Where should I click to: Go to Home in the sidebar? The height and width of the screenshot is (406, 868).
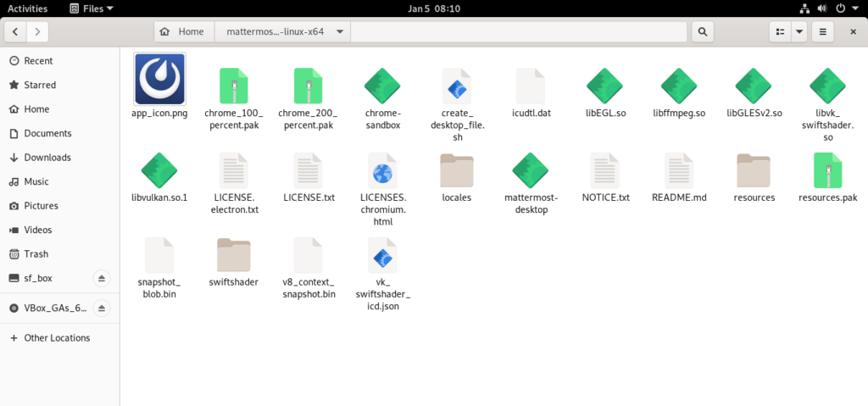[60, 109]
